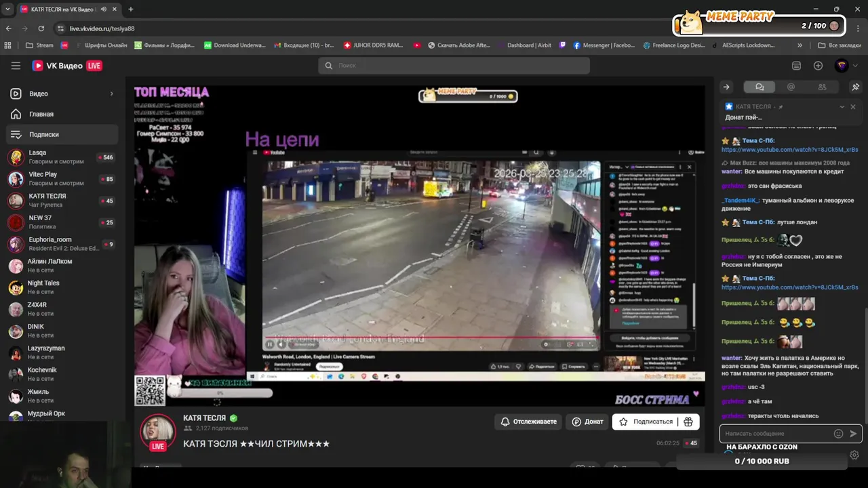This screenshot has width=868, height=488.
Task: Click the Подписаться star button
Action: [x=646, y=422]
